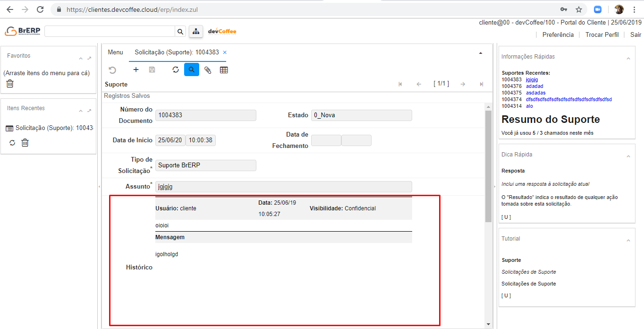
Task: Open the Preferência link
Action: 558,35
